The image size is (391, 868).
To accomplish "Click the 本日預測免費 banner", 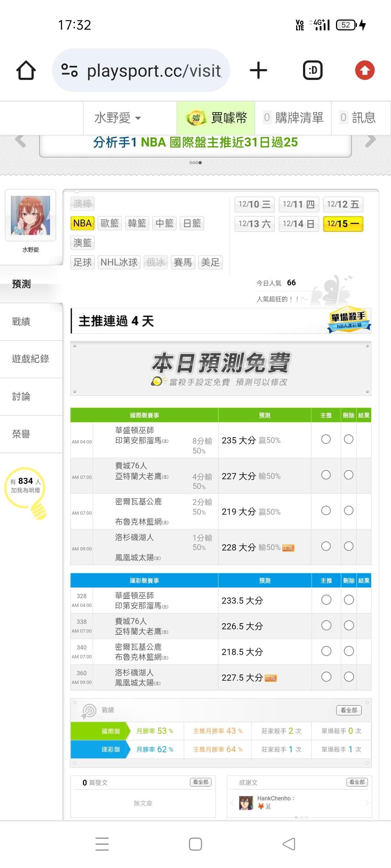I will tap(221, 369).
